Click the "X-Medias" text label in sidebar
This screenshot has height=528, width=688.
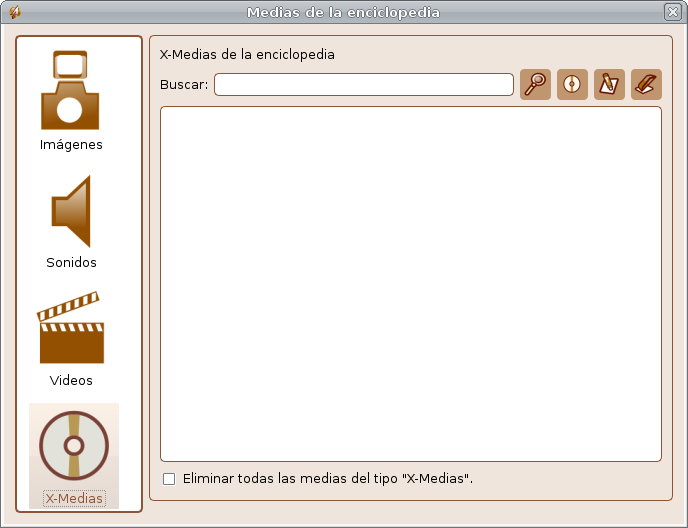coord(74,498)
